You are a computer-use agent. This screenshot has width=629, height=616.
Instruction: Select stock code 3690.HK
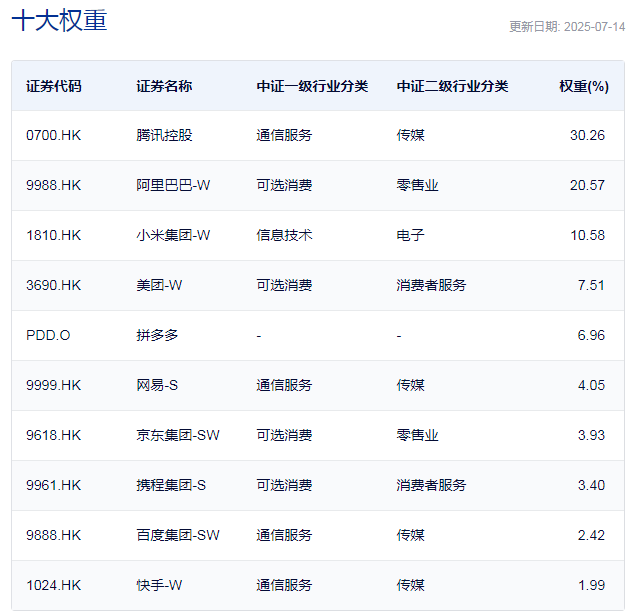coord(54,285)
